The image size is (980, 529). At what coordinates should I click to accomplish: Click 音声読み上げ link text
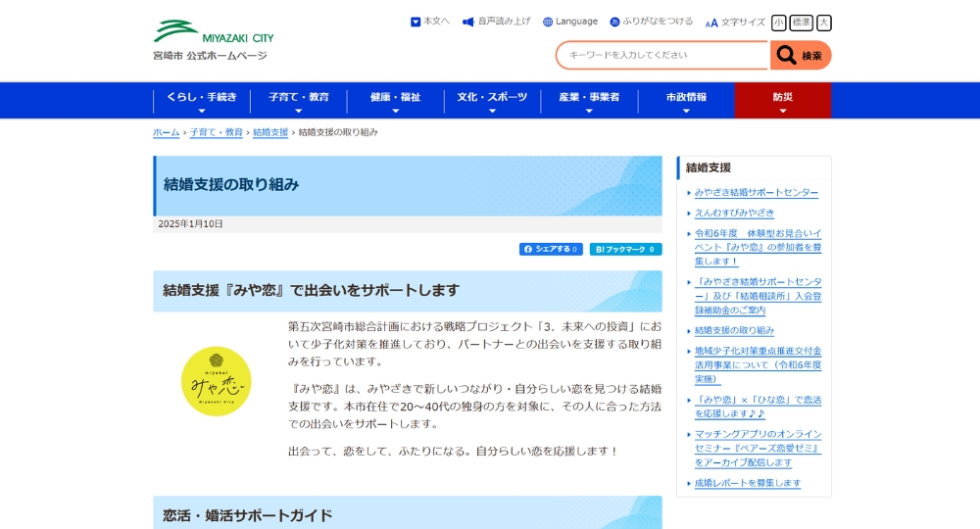coord(504,22)
